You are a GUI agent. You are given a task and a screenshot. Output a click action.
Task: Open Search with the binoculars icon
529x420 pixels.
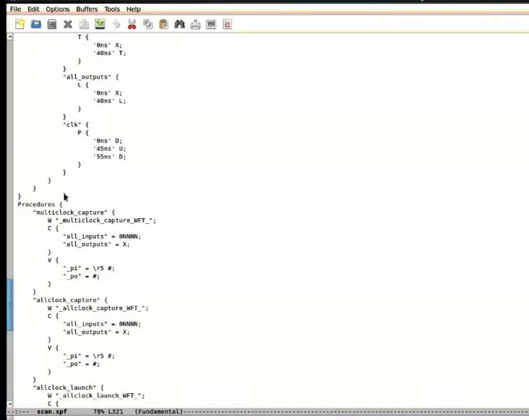click(179, 24)
